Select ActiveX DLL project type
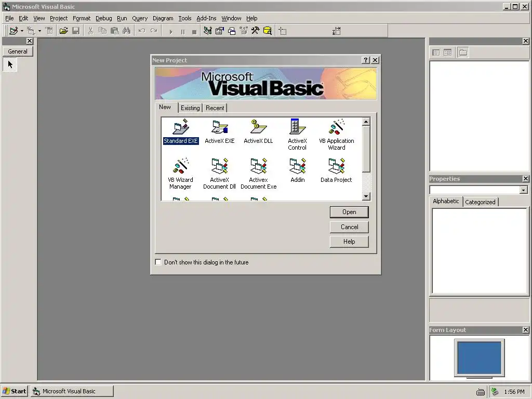The height and width of the screenshot is (399, 532). [x=258, y=131]
